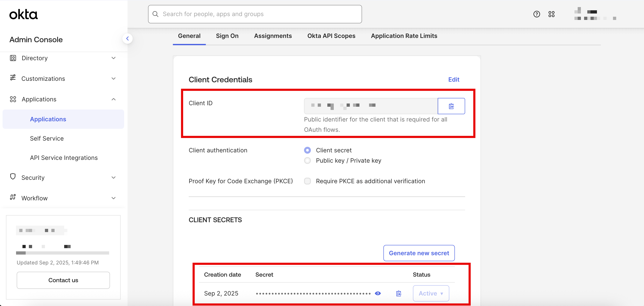
Task: Reveal the client secret with eye icon
Action: point(378,293)
